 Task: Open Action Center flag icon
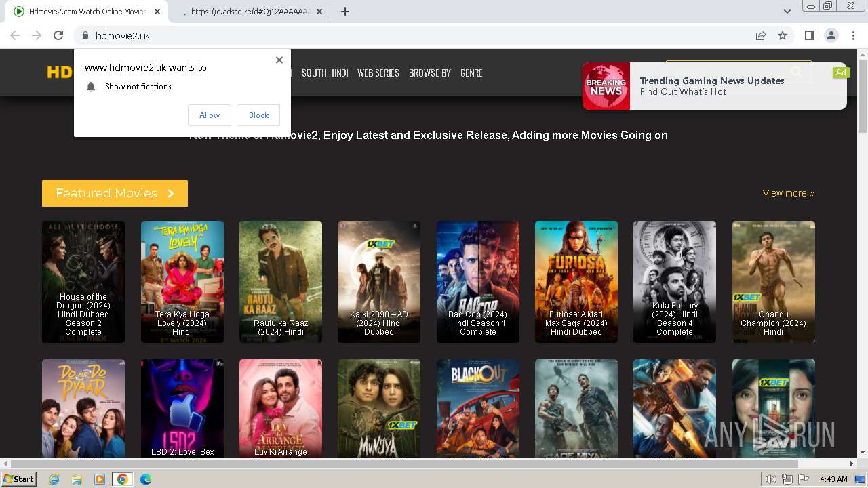point(804,479)
